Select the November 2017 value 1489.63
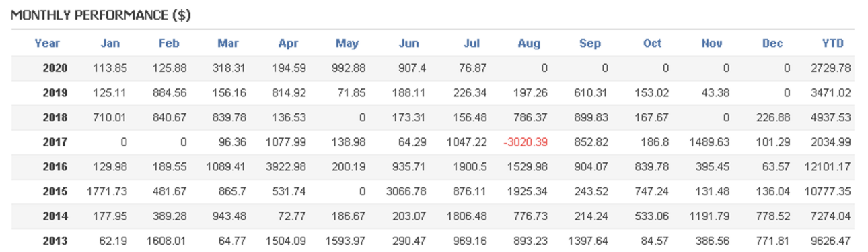 [x=709, y=142]
